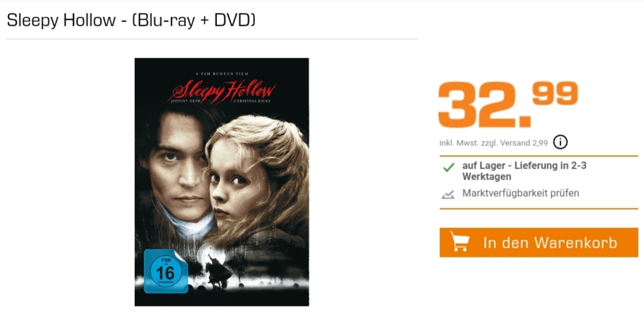Click the market availability chart icon
The width and height of the screenshot is (644, 320).
pos(448,194)
